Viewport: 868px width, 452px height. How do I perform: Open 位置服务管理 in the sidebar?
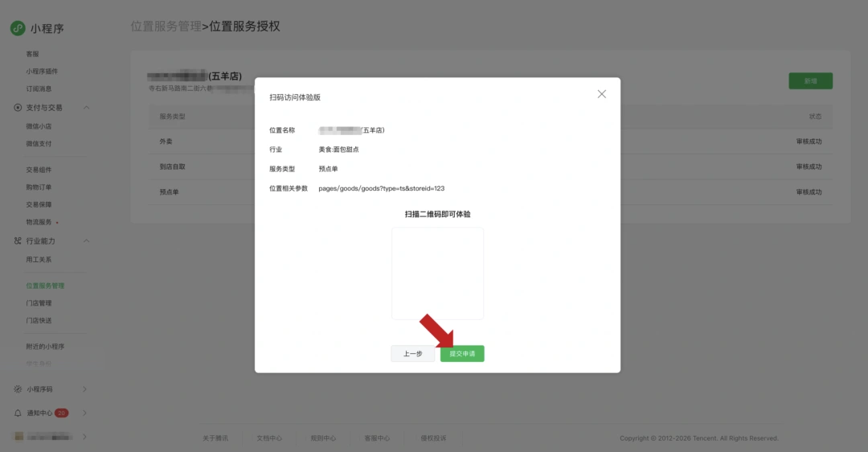(x=45, y=286)
